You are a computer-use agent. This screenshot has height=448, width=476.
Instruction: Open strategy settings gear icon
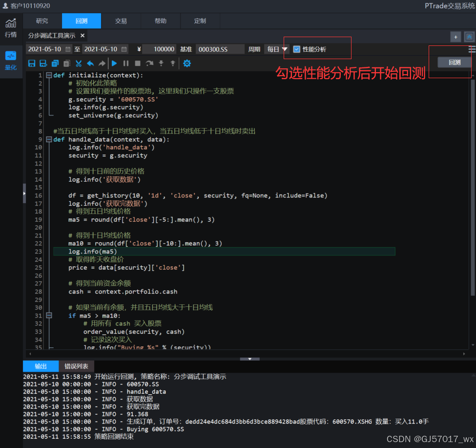click(187, 63)
